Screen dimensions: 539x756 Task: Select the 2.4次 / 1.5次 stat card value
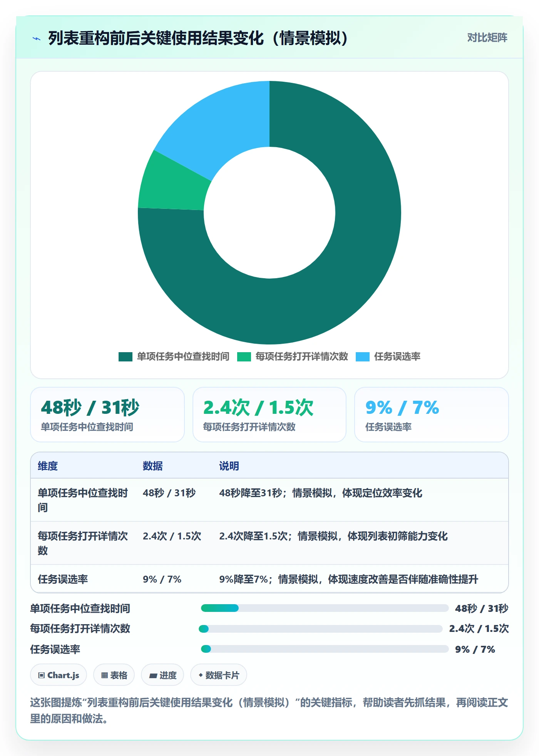(x=258, y=408)
